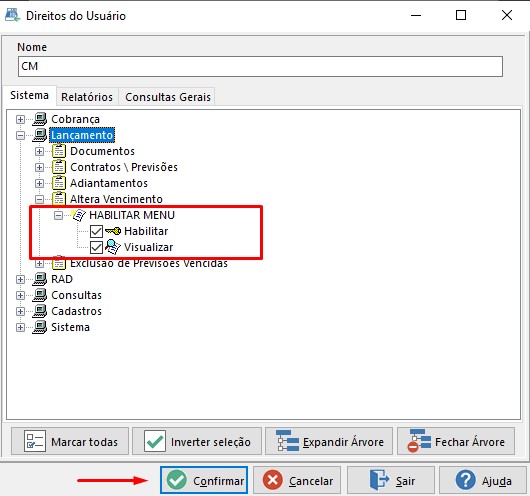
Task: Click the Inverter seleção button
Action: (197, 441)
